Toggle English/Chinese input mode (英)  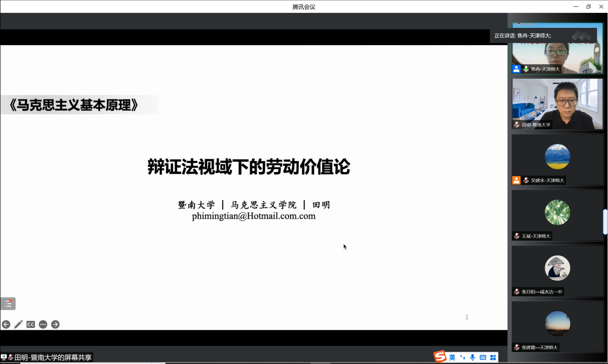point(453,357)
